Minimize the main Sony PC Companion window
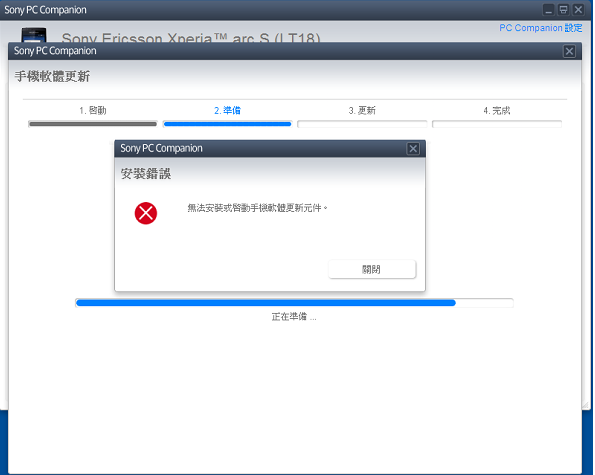 (548, 10)
